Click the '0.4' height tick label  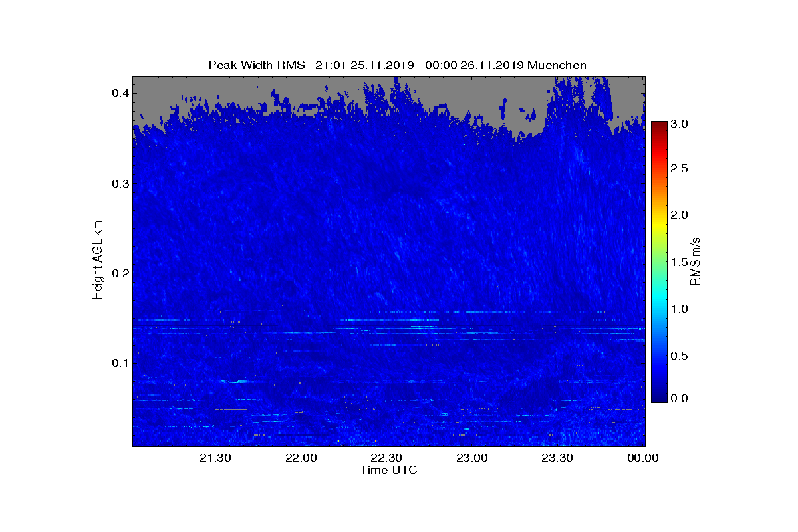point(119,93)
